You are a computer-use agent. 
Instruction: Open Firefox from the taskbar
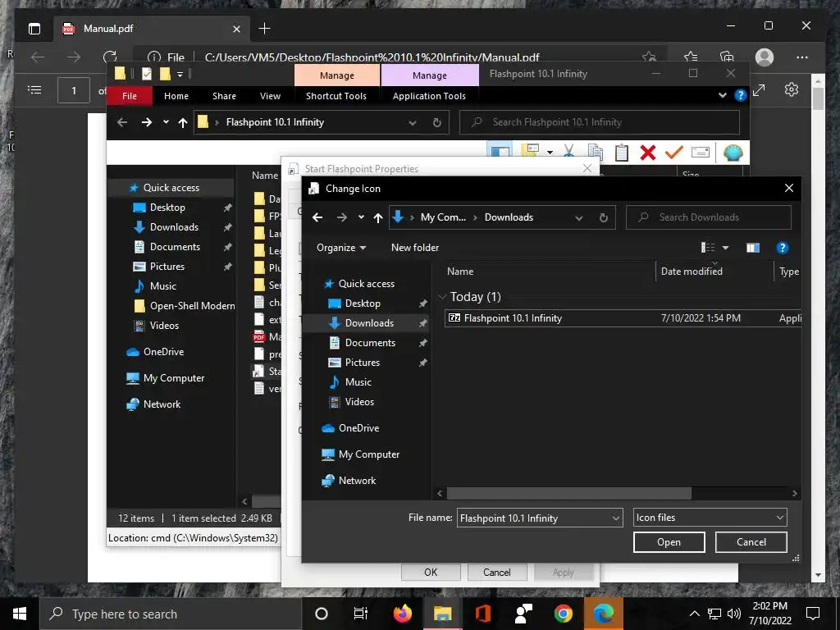pos(402,614)
